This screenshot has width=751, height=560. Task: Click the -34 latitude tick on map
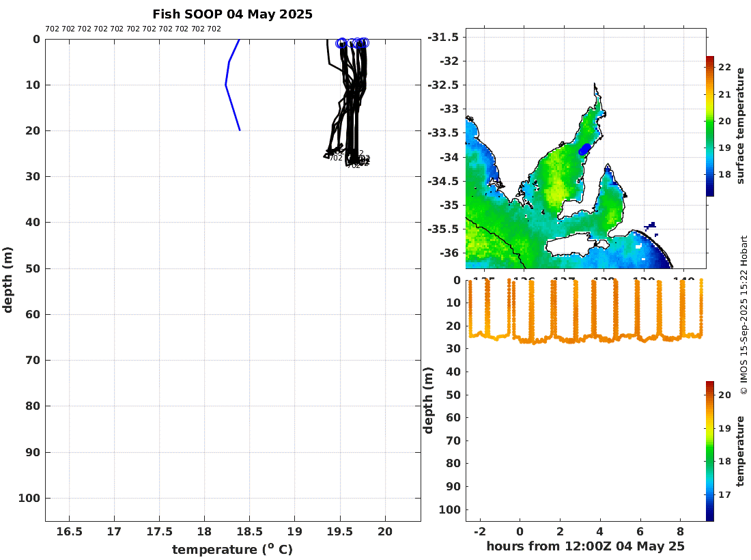point(449,157)
